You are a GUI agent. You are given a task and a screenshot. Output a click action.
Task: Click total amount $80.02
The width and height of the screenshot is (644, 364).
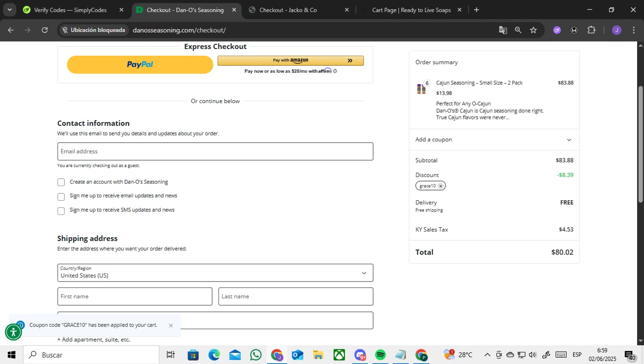coord(562,252)
